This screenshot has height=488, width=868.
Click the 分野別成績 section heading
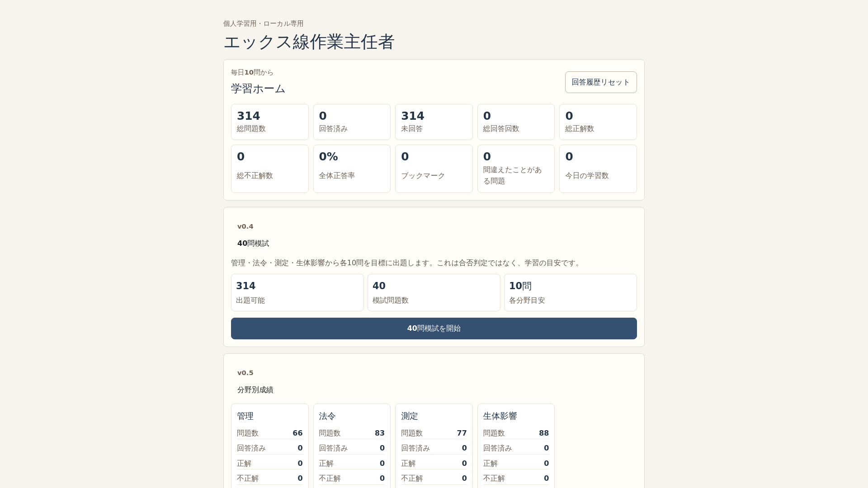point(255,390)
